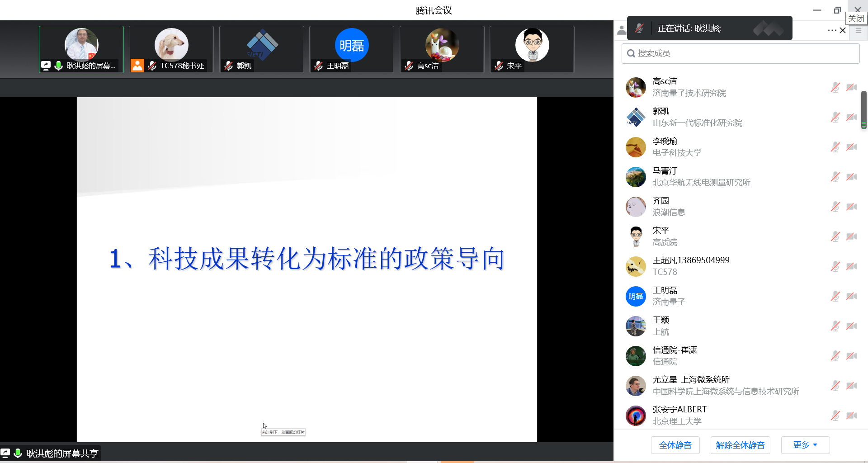868x463 pixels.
Task: Open the hamburger menu icon at top right
Action: click(x=858, y=30)
